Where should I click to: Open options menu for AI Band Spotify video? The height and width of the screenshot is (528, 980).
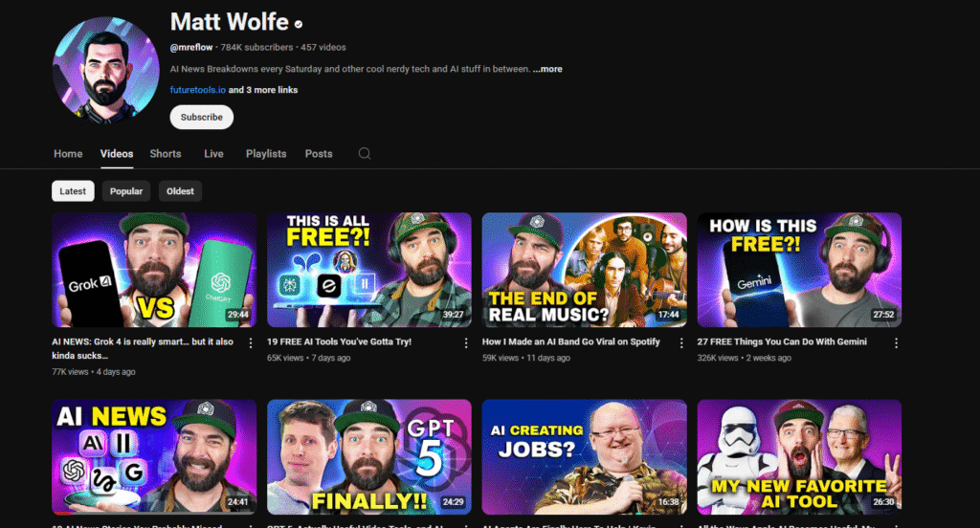pos(681,343)
